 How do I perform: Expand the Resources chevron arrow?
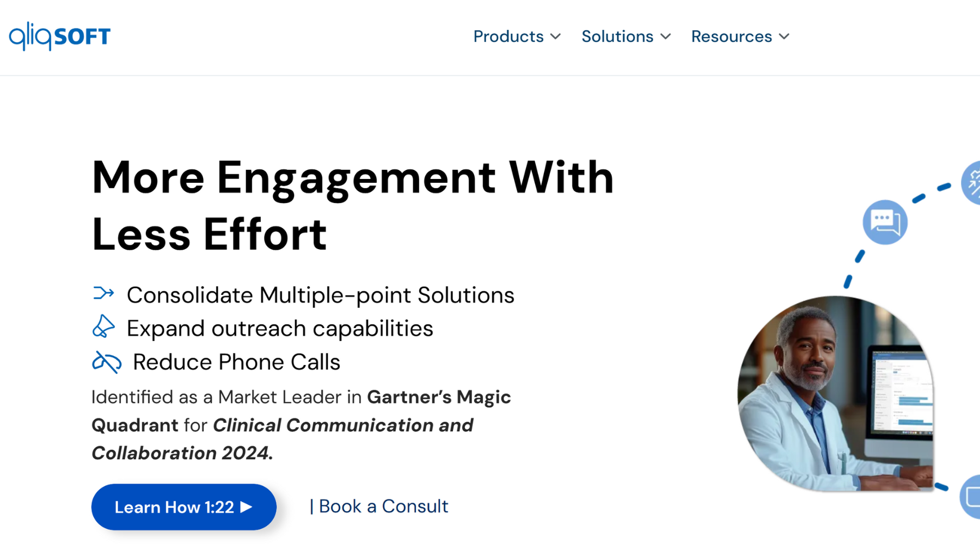(x=784, y=36)
